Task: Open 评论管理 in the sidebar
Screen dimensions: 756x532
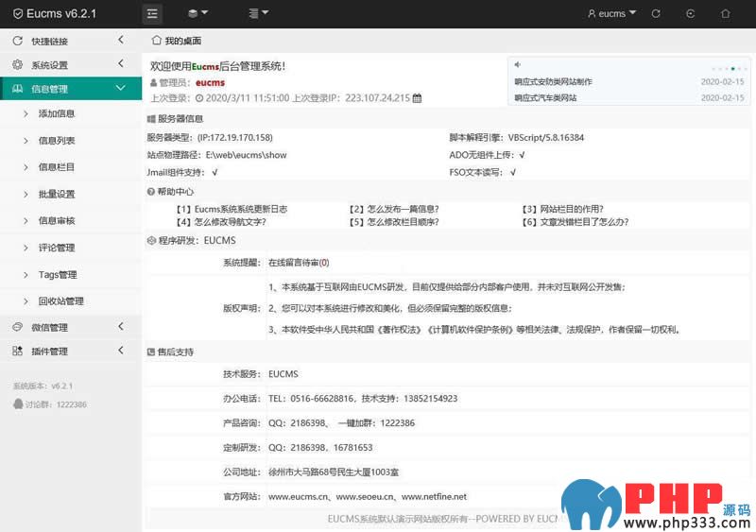Action: point(57,248)
